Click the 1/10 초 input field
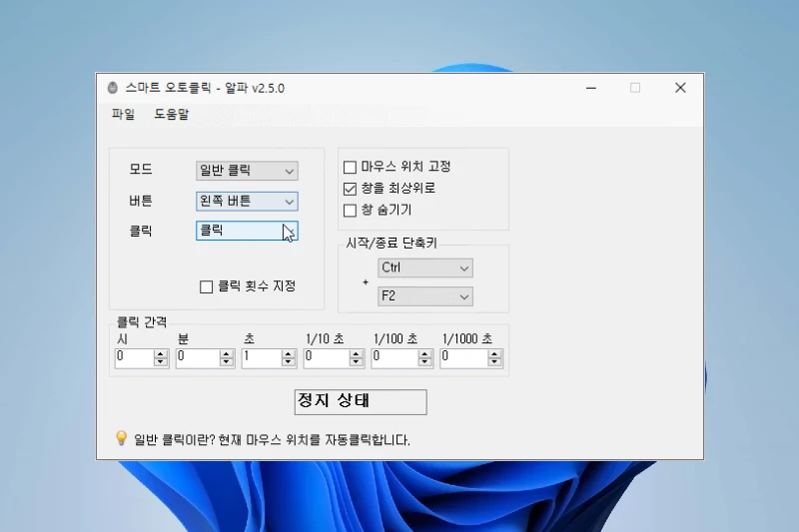 tap(327, 357)
